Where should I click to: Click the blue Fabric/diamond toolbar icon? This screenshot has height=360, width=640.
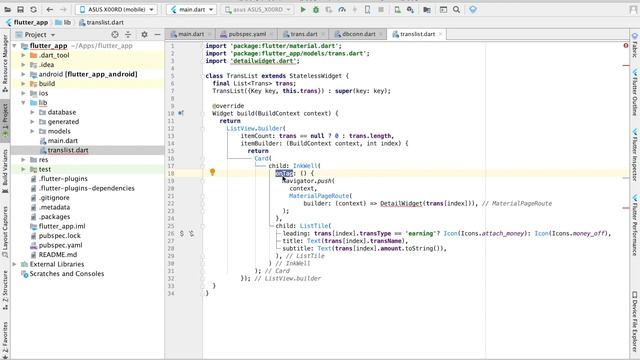click(x=473, y=9)
